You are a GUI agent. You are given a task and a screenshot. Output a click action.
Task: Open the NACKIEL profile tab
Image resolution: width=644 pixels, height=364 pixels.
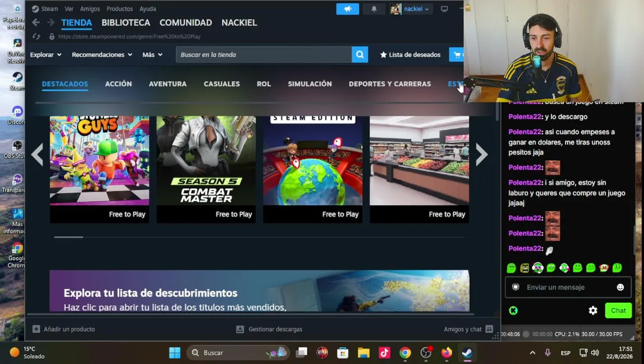(239, 23)
